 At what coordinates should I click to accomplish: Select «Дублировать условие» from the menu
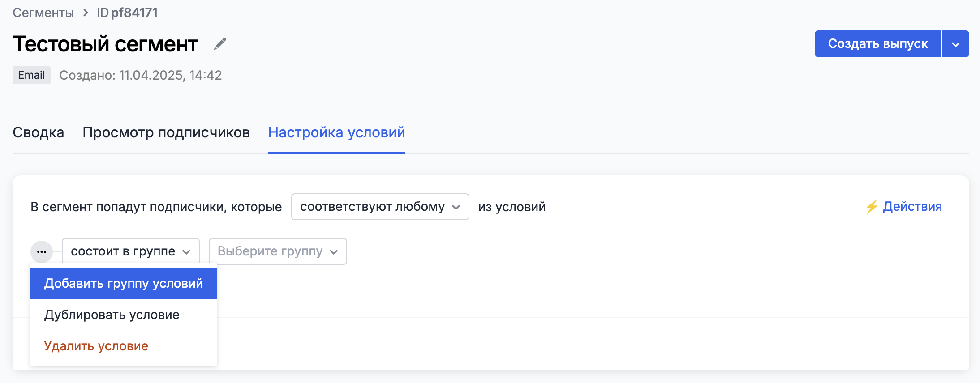(112, 315)
